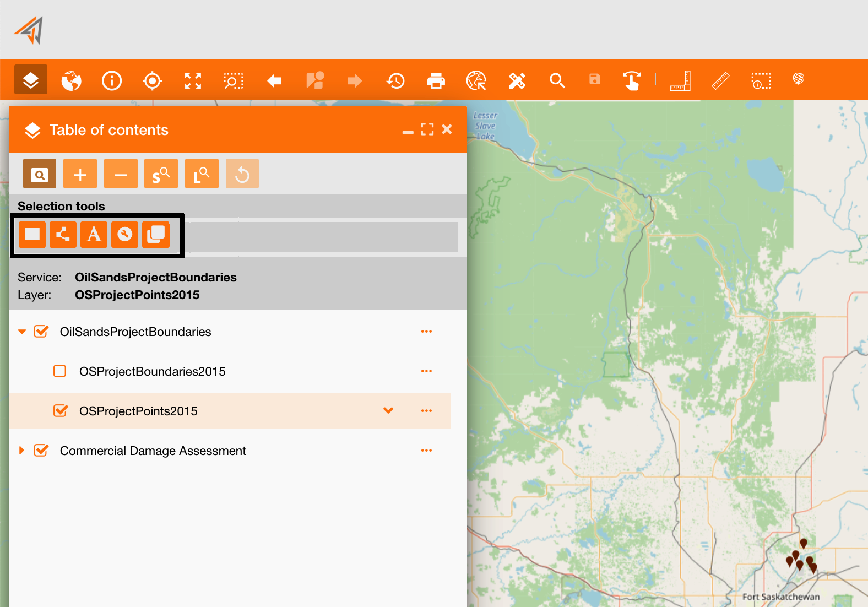Screen dimensions: 868x607
Task: Open the layers table of contents tool
Action: point(31,80)
